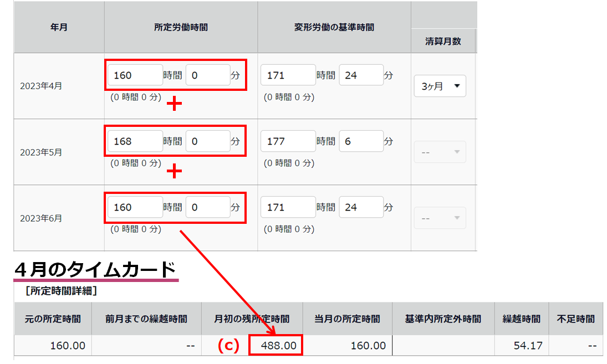
Task: Click the 変形労働の基準時間 column header
Action: click(334, 27)
